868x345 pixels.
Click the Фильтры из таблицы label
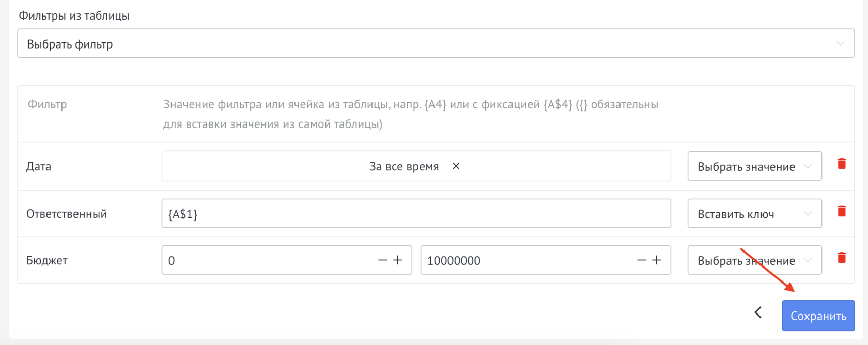74,15
